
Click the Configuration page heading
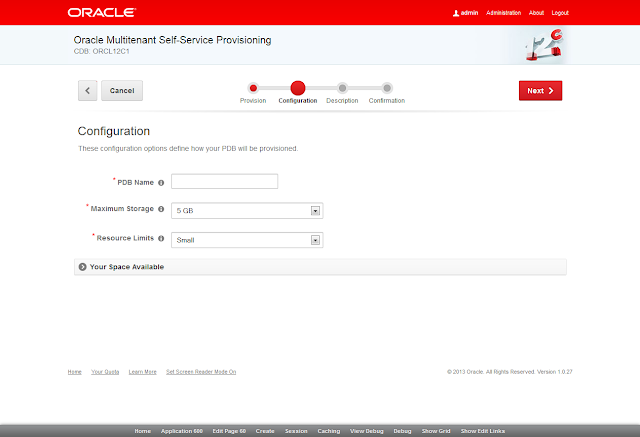coord(114,131)
